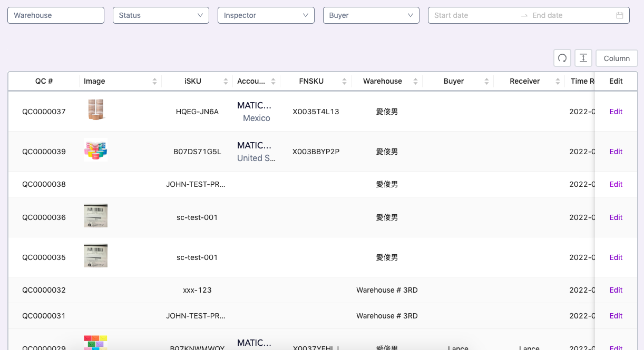Screen dimensions: 644x350
Task: Edit row QC0000039
Action: coord(616,152)
